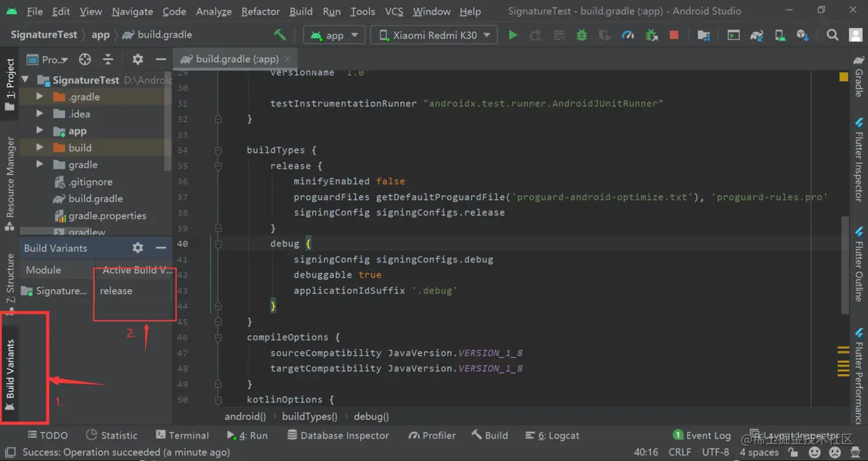Run the app with green play button
Image resolution: width=868 pixels, height=461 pixels.
click(x=513, y=35)
